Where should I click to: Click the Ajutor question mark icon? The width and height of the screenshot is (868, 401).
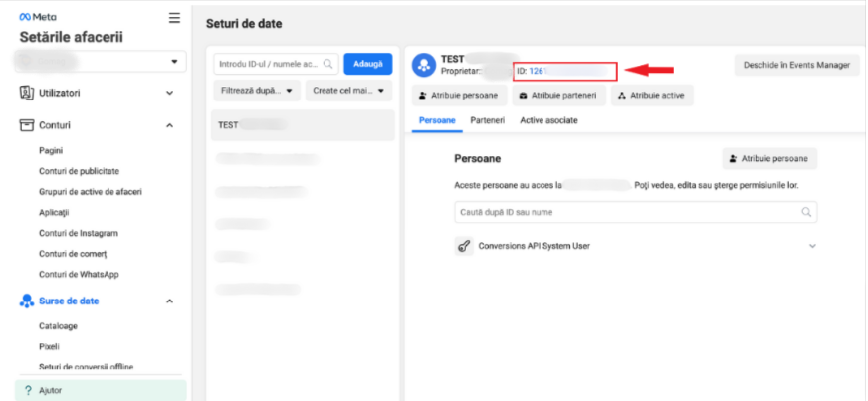(26, 390)
